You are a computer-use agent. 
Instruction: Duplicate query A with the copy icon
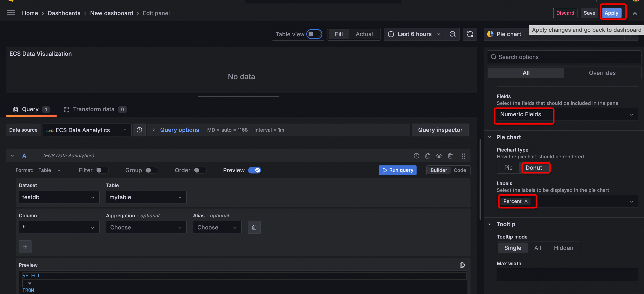click(x=428, y=156)
